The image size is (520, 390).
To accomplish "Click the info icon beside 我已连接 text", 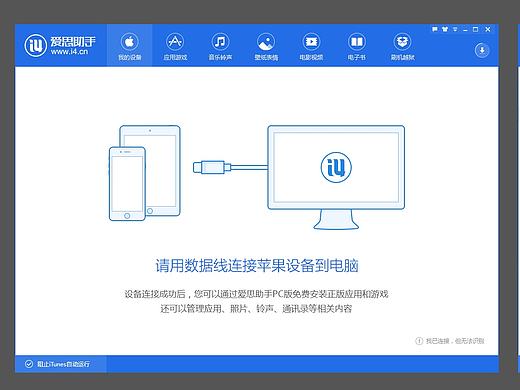I will [419, 341].
